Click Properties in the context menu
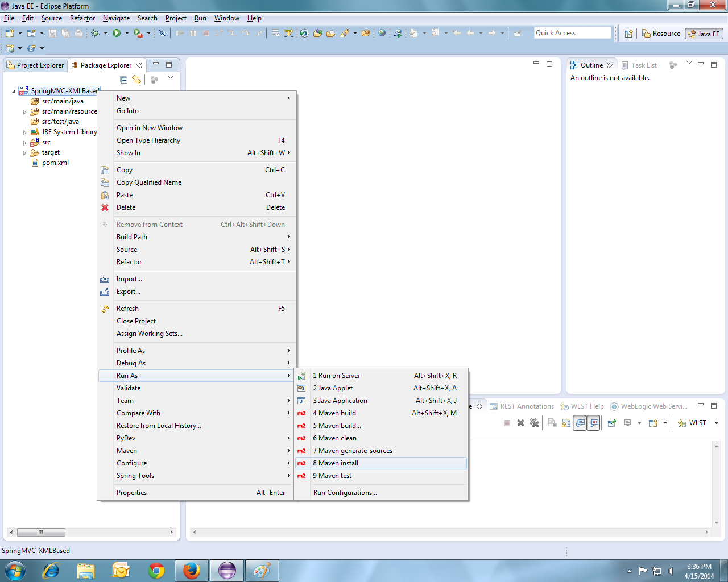 pyautogui.click(x=131, y=493)
